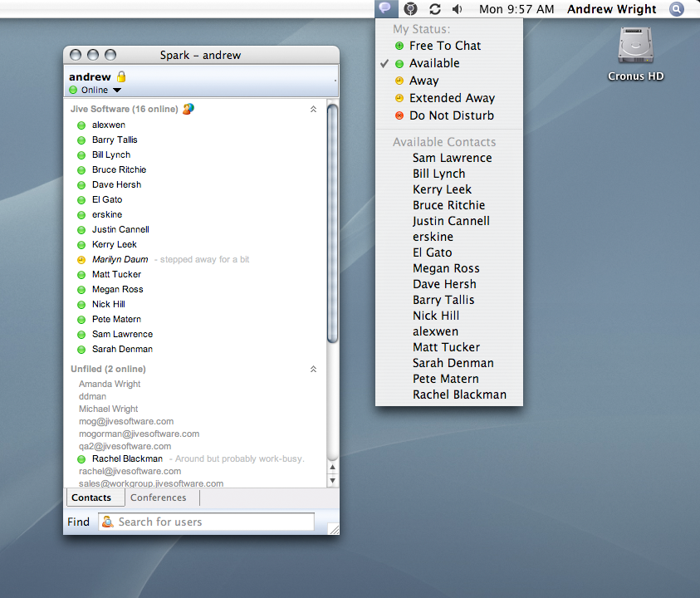Click the user search icon in Find field

pyautogui.click(x=108, y=522)
